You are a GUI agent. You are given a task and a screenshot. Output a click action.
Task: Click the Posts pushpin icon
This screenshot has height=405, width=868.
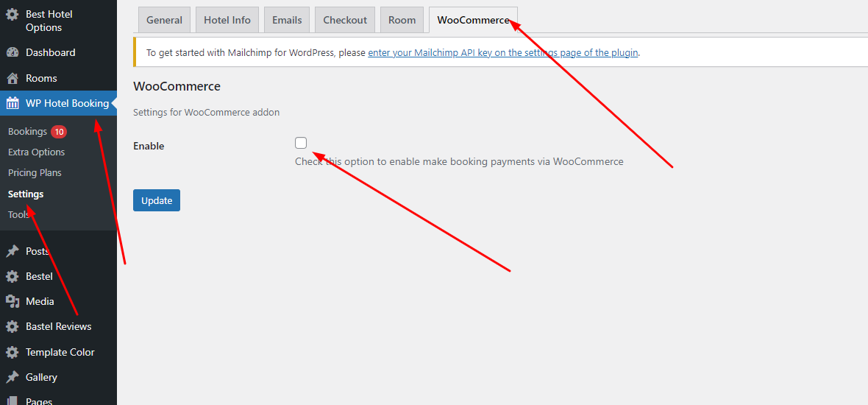(x=13, y=252)
